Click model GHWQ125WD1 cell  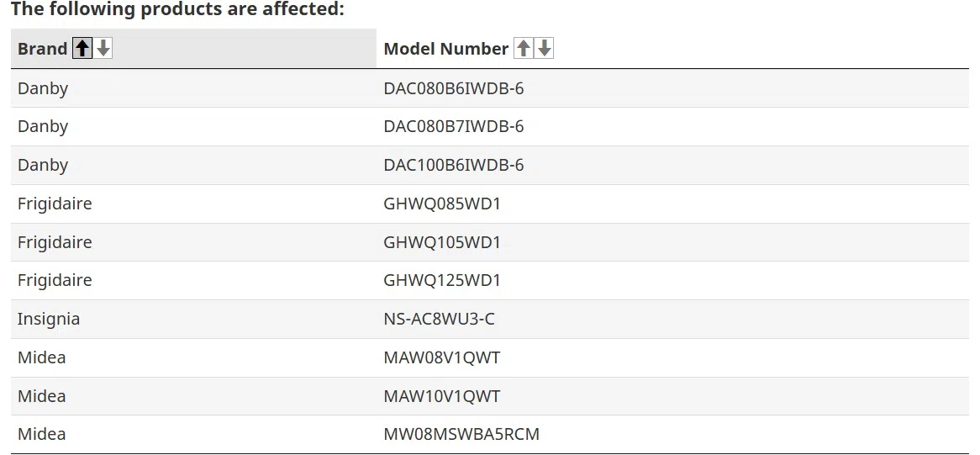click(x=442, y=280)
